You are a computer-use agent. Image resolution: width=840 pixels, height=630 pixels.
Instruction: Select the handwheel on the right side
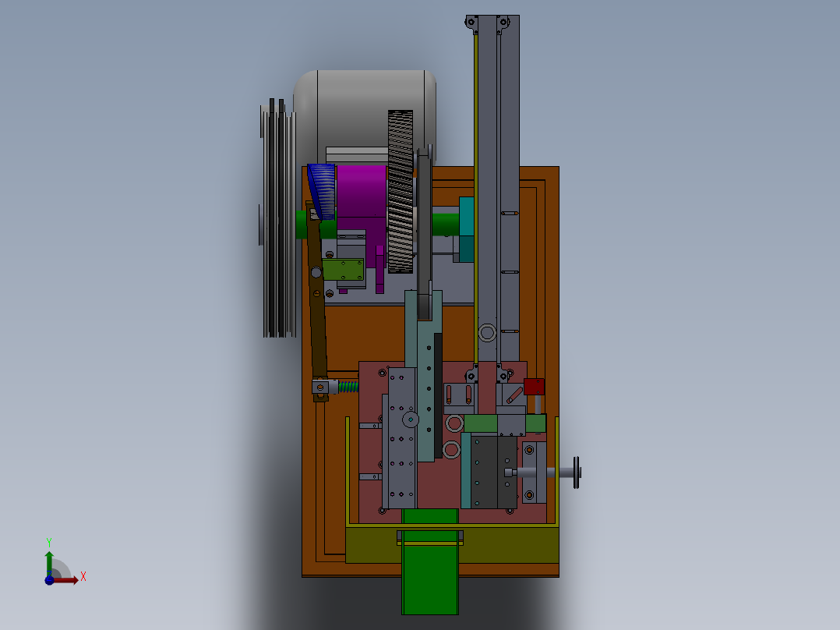pyautogui.click(x=577, y=472)
